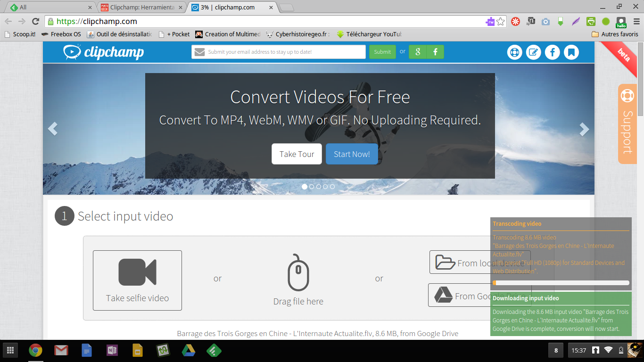Image resolution: width=644 pixels, height=362 pixels.
Task: Click the Start Now! button
Action: [x=352, y=154]
